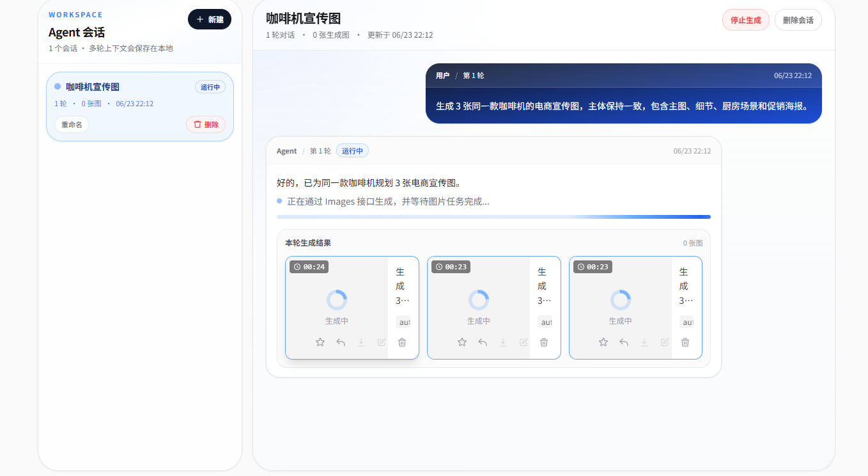
Task: Click the Agent reply text 好的，已为同一款咖啡机规划
Action: pos(369,183)
